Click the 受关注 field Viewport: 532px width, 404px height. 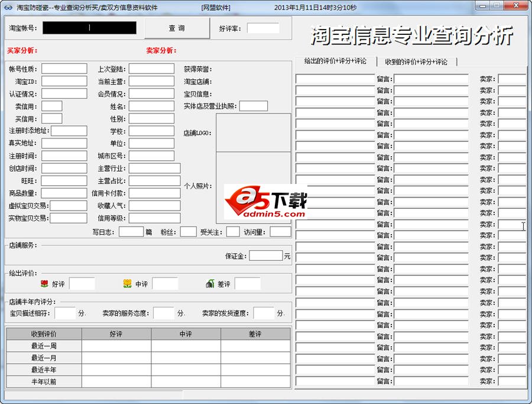233,232
